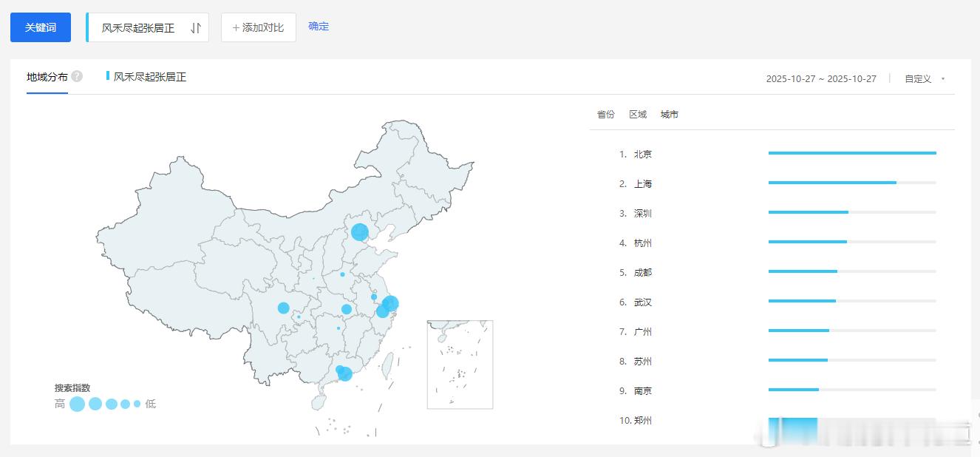The image size is (980, 457).
Task: Click the Chengdu bubble on the map
Action: (x=284, y=308)
